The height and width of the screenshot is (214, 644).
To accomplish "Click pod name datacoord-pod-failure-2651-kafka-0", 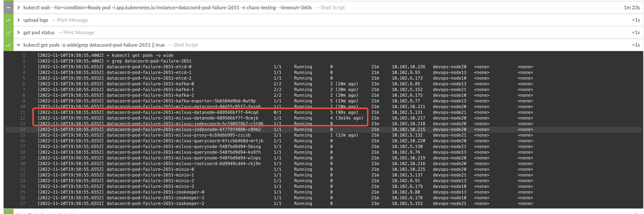I will coord(150,84).
